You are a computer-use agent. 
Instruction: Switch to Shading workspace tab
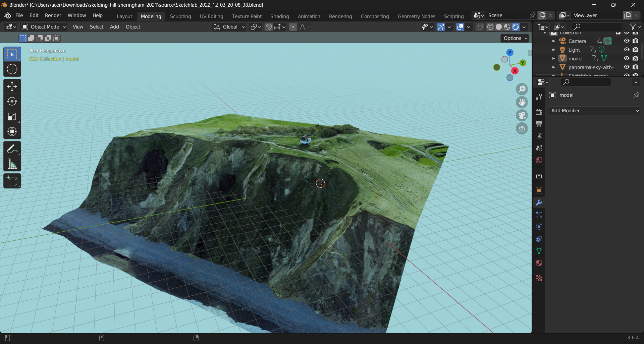[x=279, y=16]
